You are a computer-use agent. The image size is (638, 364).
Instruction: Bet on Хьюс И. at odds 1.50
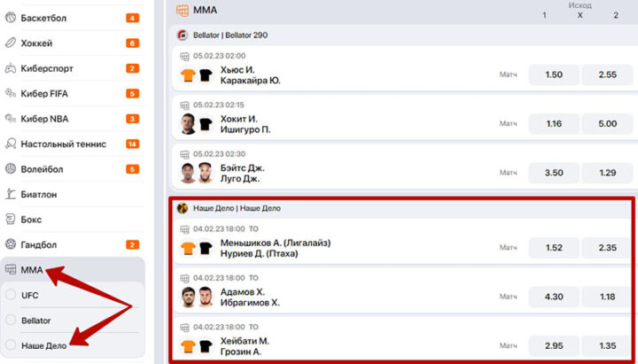pos(554,74)
